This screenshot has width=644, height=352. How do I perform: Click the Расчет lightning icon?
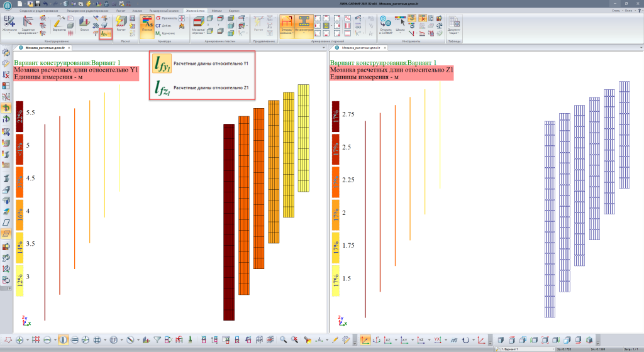click(x=121, y=24)
